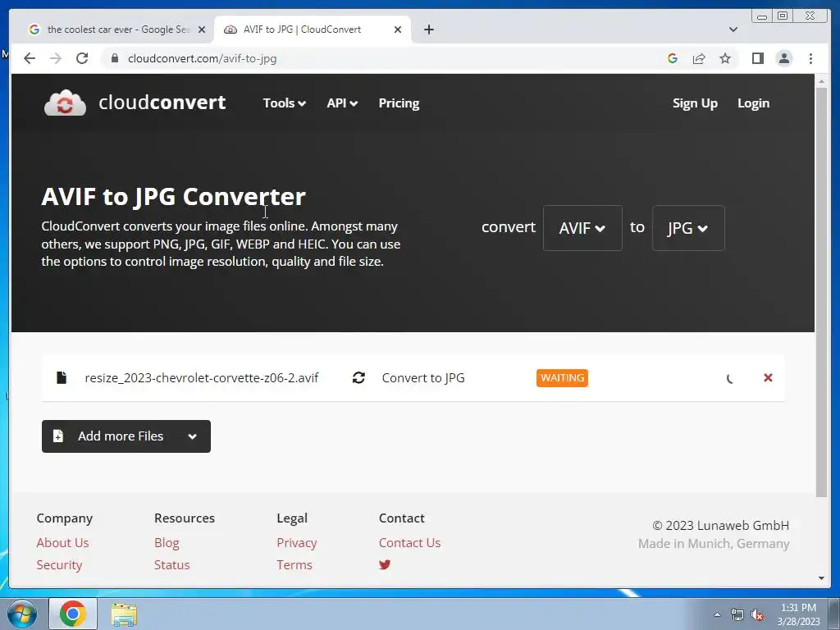Screen dimensions: 840x630
Task: Open the Chrome profile avatar icon
Action: coord(783,58)
